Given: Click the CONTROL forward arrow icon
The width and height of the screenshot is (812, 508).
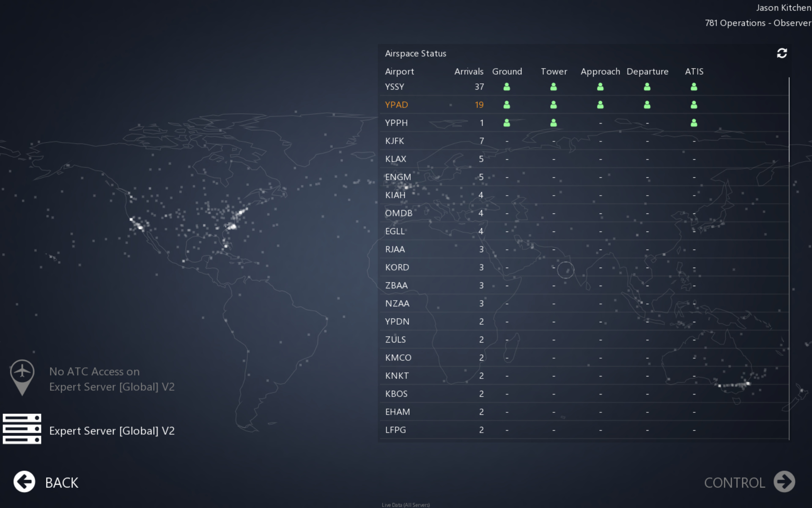Looking at the screenshot, I should (x=784, y=482).
